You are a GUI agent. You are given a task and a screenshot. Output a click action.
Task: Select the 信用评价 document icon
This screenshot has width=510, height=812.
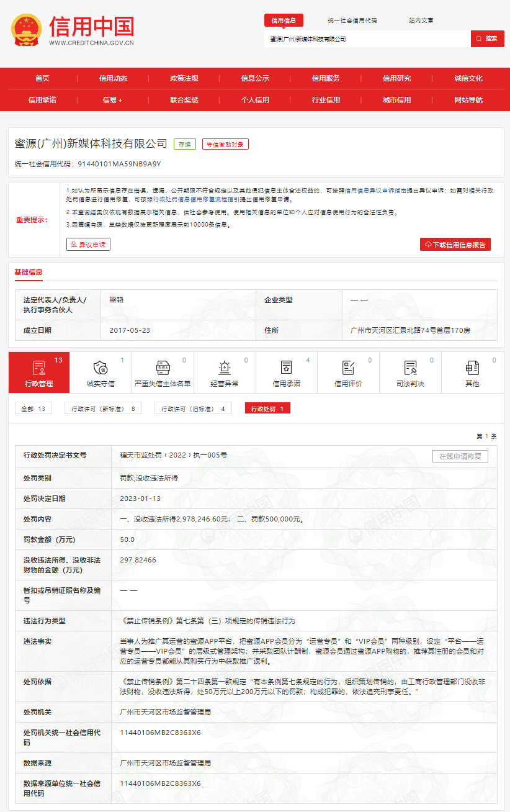348,368
